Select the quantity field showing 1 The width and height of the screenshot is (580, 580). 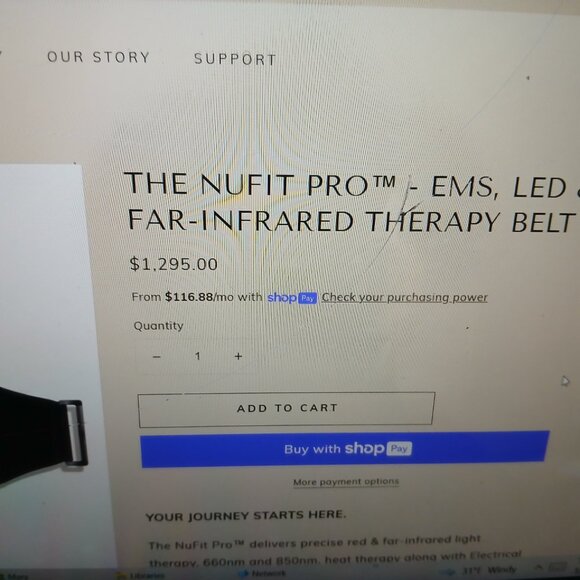pos(198,356)
